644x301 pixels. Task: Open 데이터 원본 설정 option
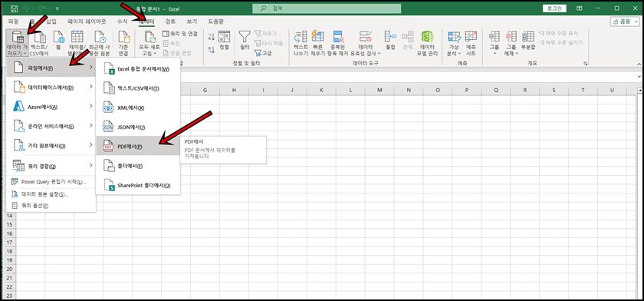pyautogui.click(x=51, y=194)
